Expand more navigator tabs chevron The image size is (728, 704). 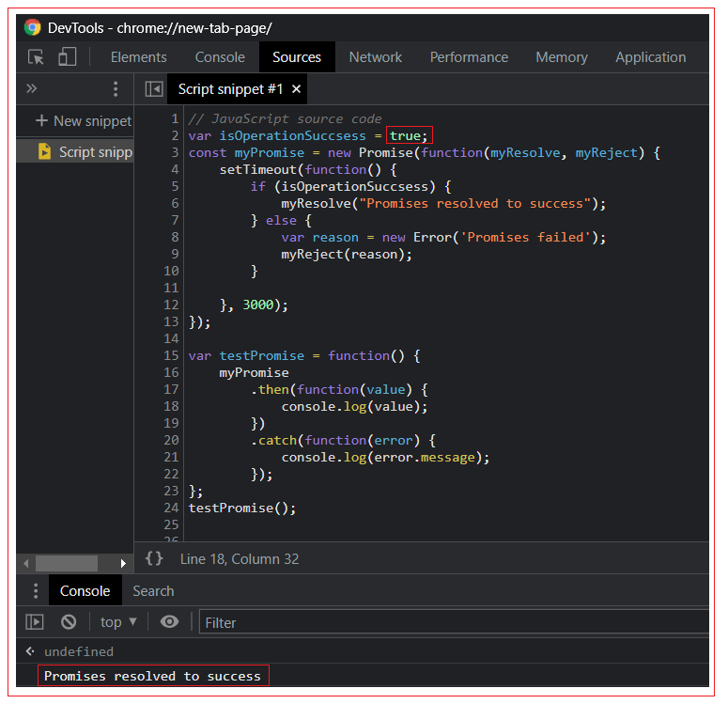point(32,88)
